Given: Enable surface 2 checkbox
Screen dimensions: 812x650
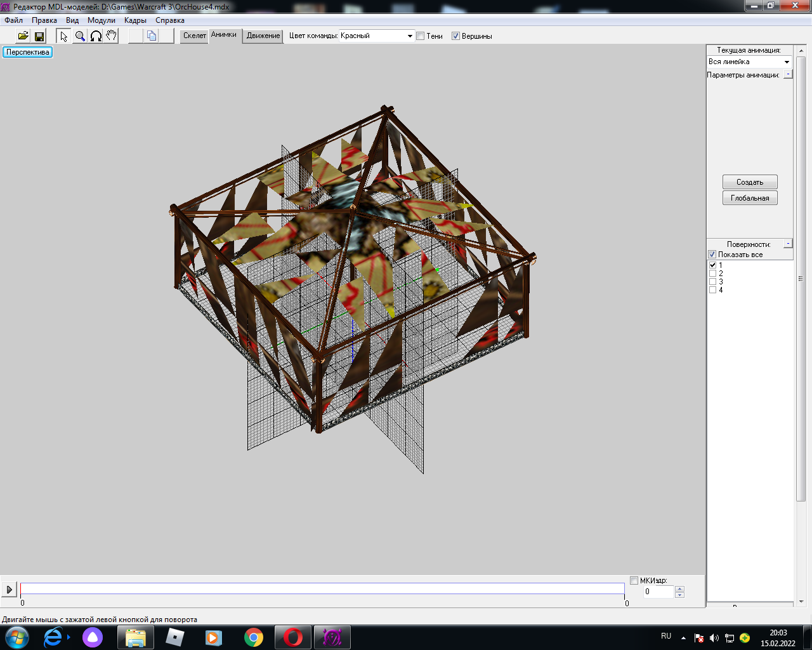Looking at the screenshot, I should [712, 274].
